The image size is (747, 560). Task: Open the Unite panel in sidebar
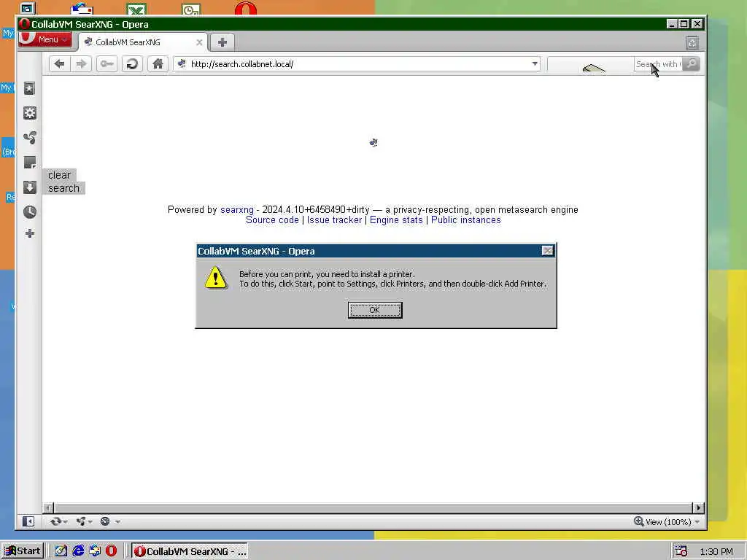[29, 138]
